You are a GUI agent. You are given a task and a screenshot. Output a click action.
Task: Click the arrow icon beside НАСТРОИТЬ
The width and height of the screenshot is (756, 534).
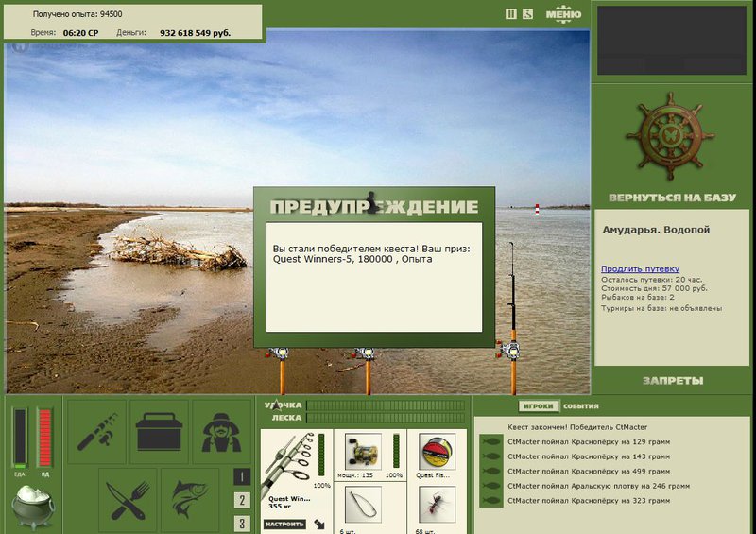coord(319,524)
